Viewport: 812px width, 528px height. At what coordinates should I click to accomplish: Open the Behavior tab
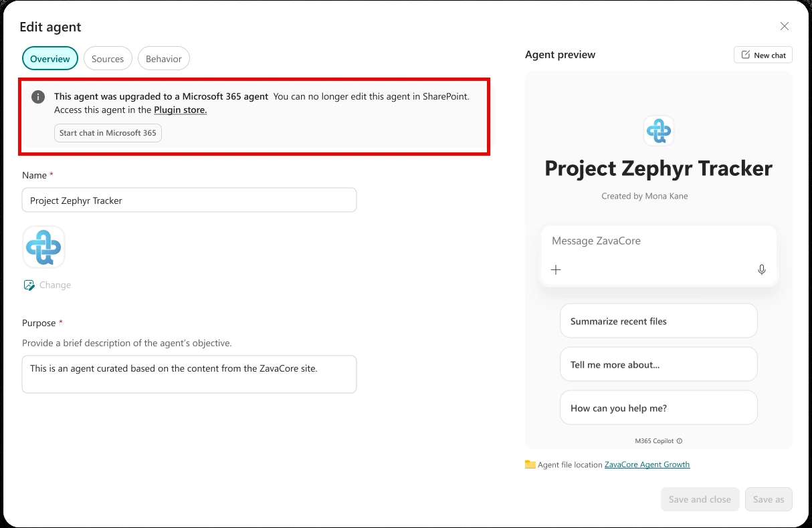(x=164, y=59)
